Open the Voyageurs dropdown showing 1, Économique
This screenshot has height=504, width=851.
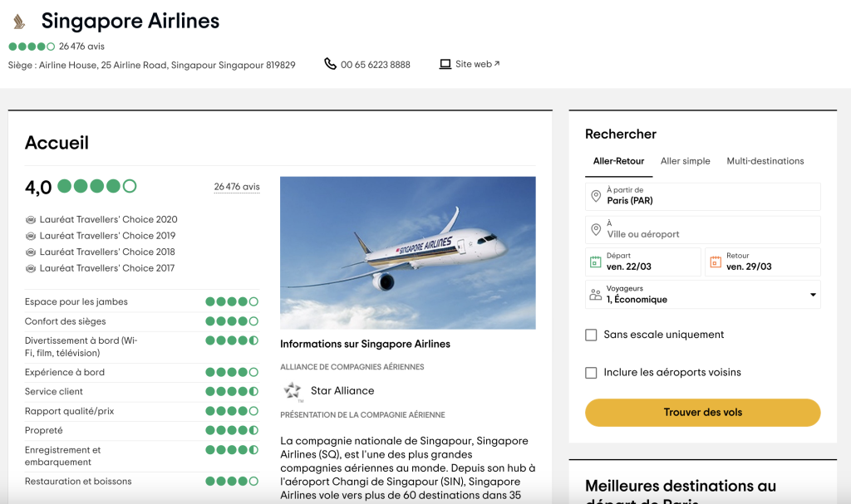pos(702,295)
